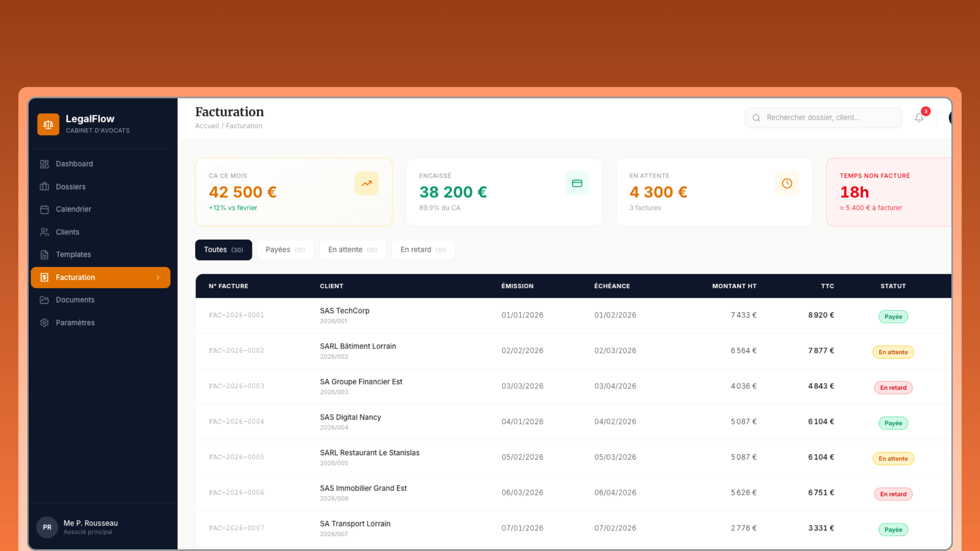This screenshot has height=551, width=980.
Task: Open the En retard filter tab
Action: pyautogui.click(x=423, y=250)
